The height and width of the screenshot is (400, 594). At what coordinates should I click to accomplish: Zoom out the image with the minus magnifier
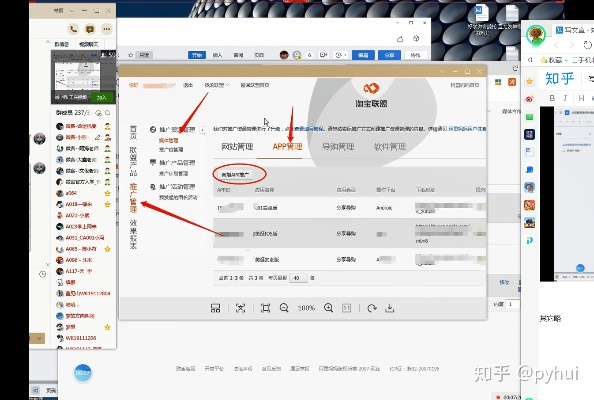click(x=284, y=308)
